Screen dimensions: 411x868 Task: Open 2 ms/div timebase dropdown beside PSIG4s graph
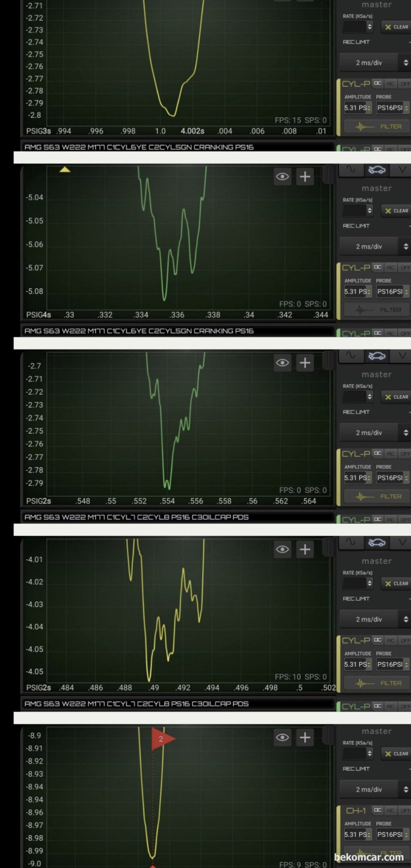coord(375,247)
